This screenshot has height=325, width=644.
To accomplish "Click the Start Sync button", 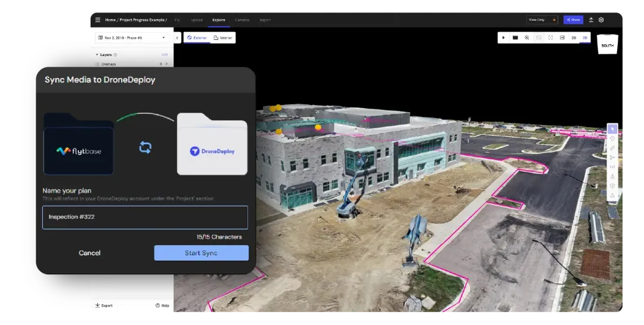I will (x=202, y=253).
